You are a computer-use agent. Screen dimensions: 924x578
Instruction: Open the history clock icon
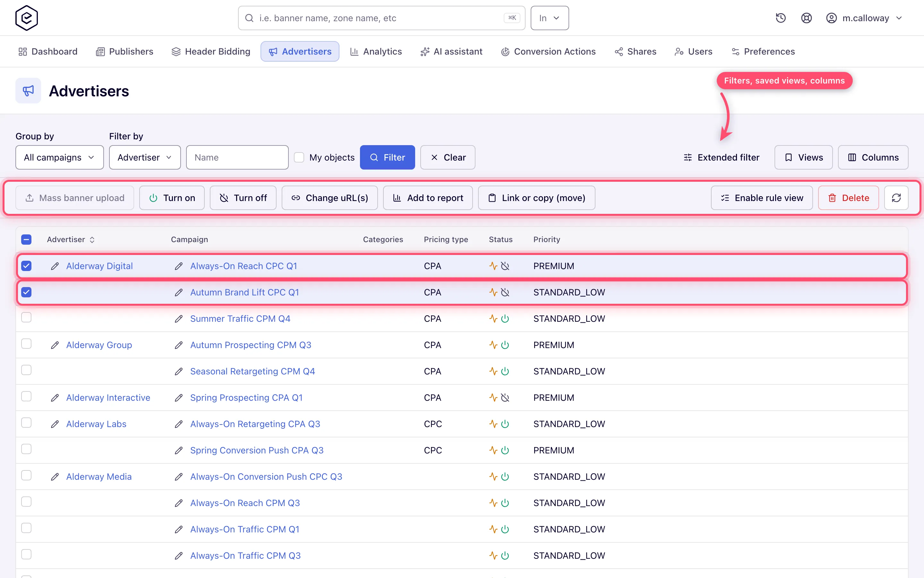click(781, 18)
